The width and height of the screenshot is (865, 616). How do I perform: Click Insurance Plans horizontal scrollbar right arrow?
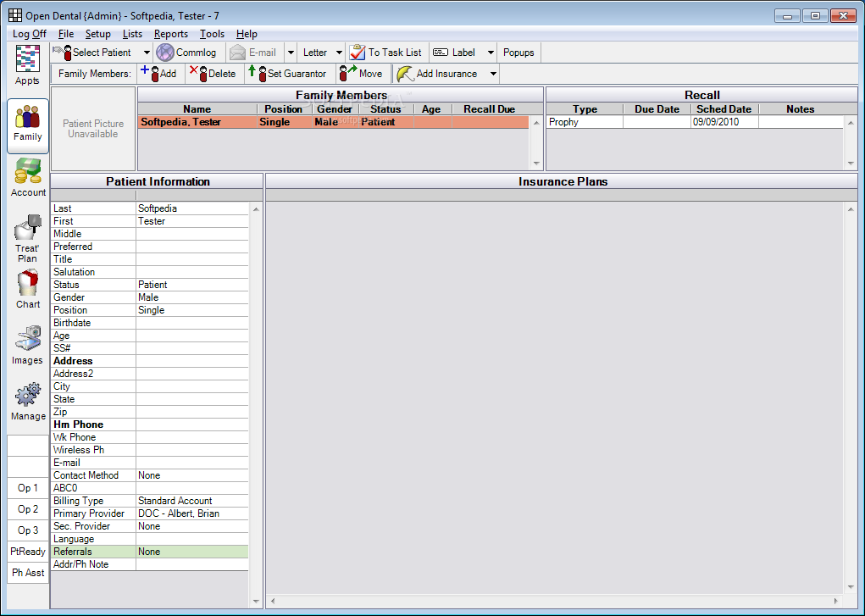pos(836,601)
